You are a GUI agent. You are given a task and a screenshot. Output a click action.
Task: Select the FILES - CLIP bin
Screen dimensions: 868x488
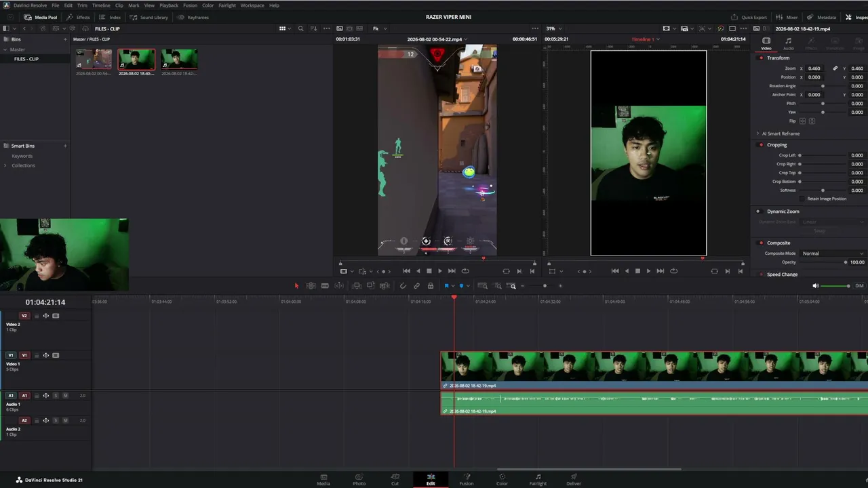26,59
